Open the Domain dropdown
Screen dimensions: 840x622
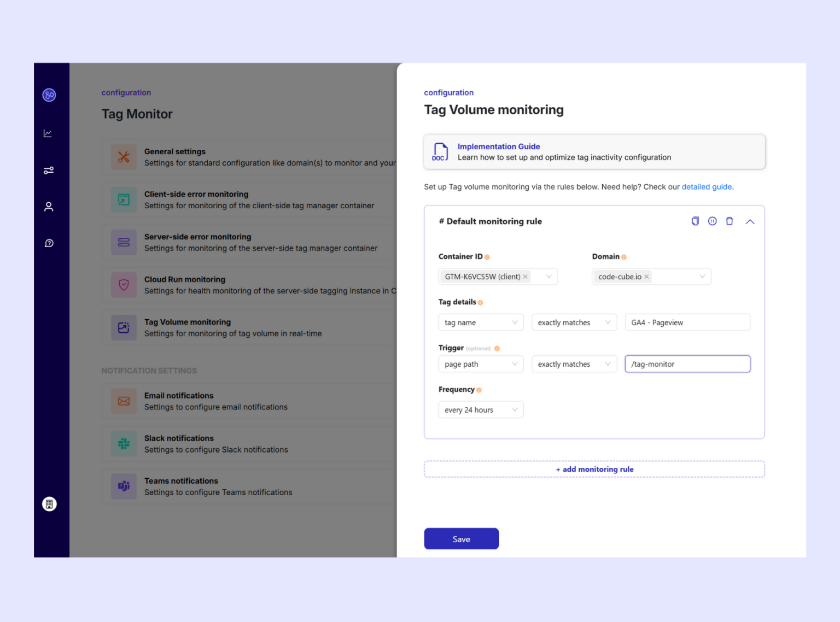click(702, 277)
